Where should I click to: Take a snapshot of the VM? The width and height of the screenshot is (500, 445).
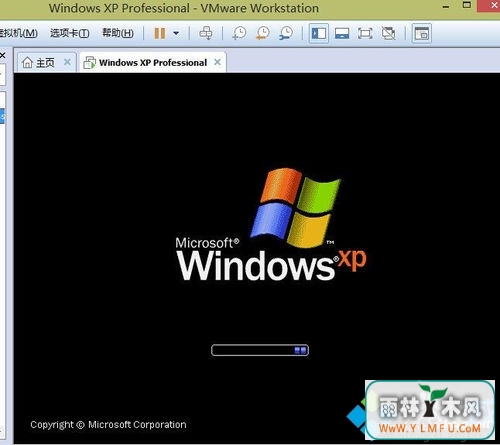pyautogui.click(x=239, y=33)
